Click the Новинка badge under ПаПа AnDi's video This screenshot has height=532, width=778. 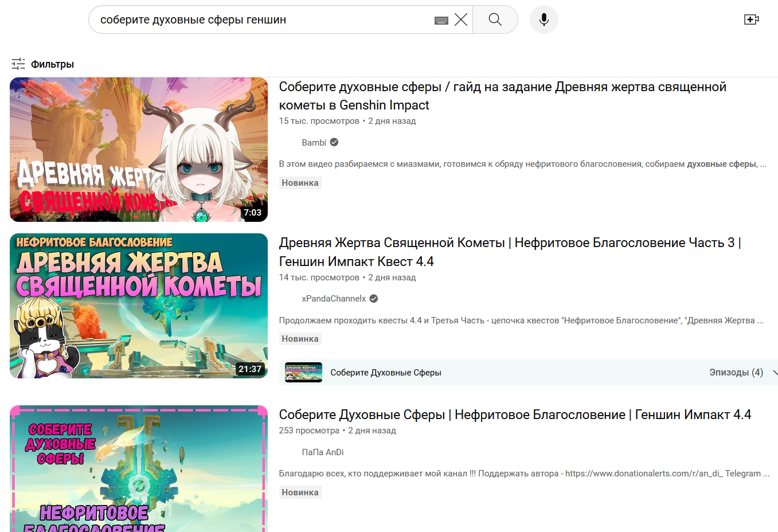[x=300, y=492]
